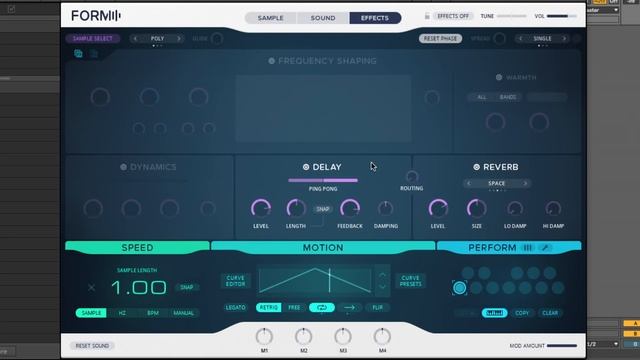Click the wrench icon in the PERFORM header
The image size is (640, 360).
pos(545,247)
